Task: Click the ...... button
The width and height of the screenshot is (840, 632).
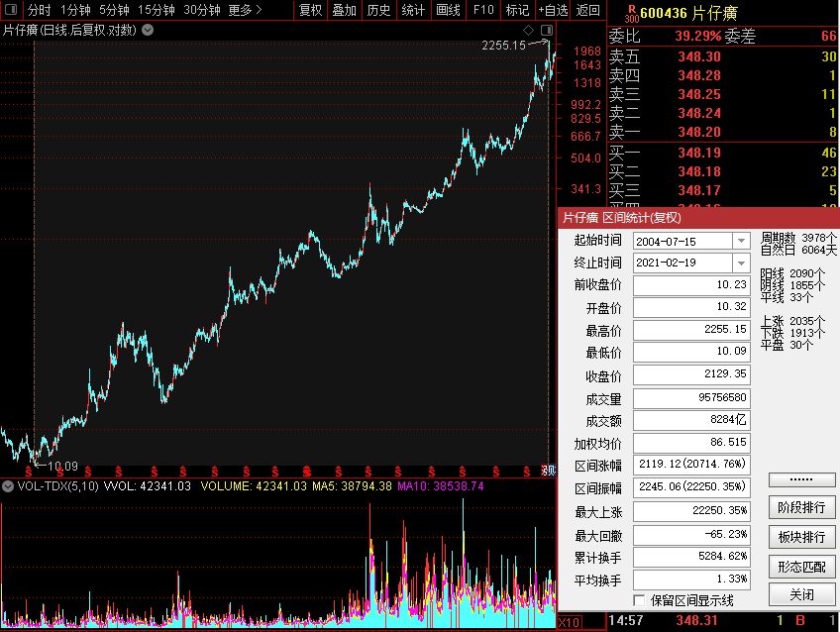Action: [802, 479]
